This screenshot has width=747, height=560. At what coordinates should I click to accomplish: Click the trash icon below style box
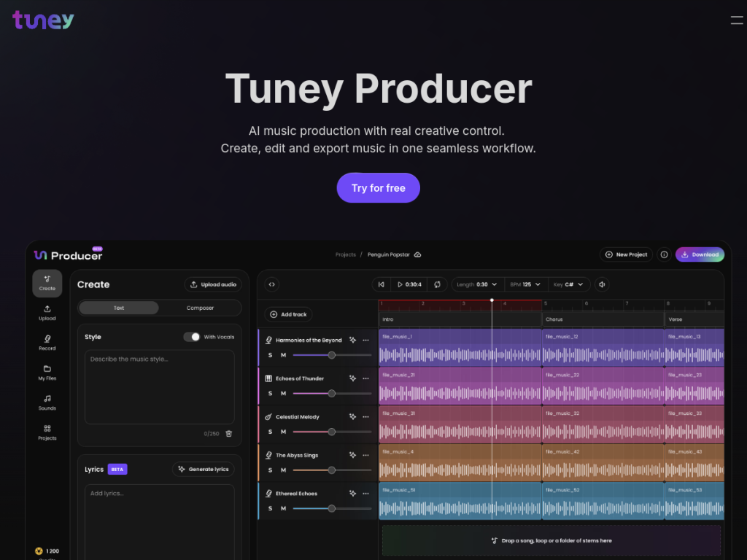click(x=228, y=433)
